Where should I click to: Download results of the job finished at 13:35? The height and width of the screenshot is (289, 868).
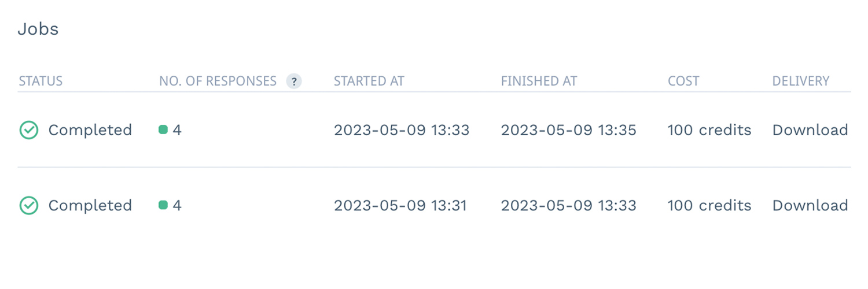pos(810,130)
